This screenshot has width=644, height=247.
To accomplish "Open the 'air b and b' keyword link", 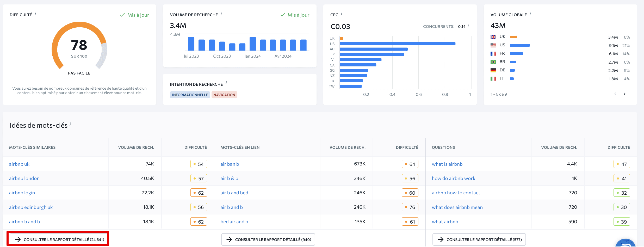I will click(232, 207).
